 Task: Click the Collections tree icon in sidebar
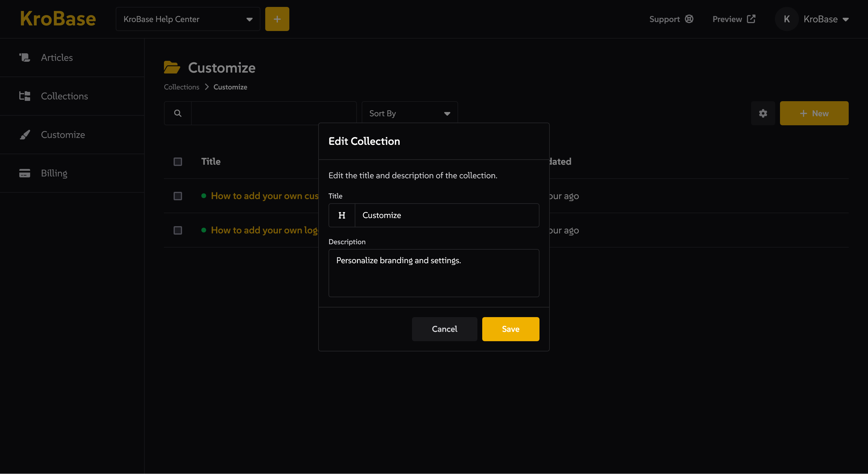pos(25,96)
